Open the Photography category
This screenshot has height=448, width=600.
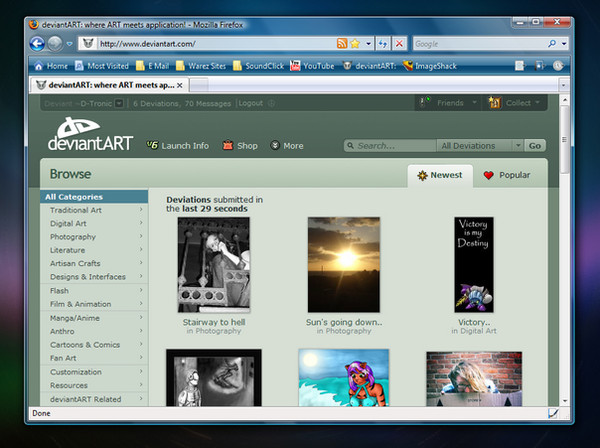point(73,237)
